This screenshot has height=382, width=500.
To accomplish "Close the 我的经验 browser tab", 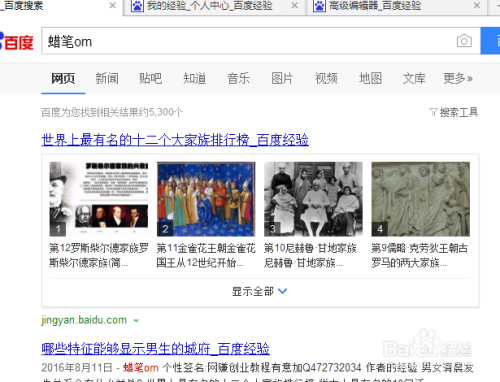I will tap(295, 6).
